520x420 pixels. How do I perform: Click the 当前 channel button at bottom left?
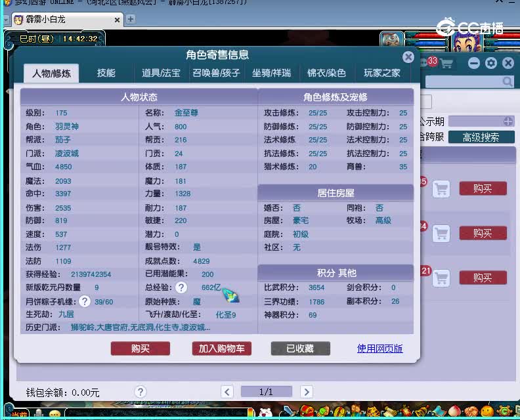pyautogui.click(x=19, y=414)
